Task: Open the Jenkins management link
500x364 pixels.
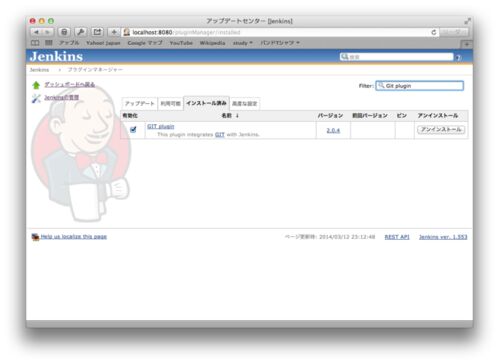Action: pos(62,98)
